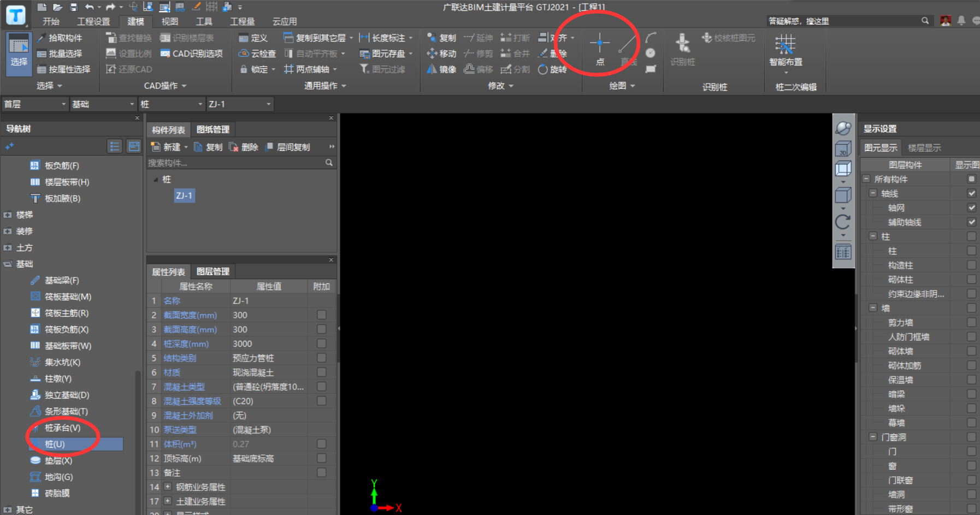Viewport: 980px width, 515px height.
Task: Open the ZJ-1 component dropdown
Action: pyautogui.click(x=240, y=104)
